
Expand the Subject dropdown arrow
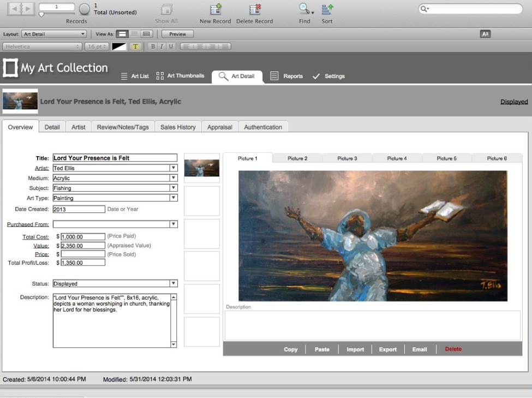(174, 187)
